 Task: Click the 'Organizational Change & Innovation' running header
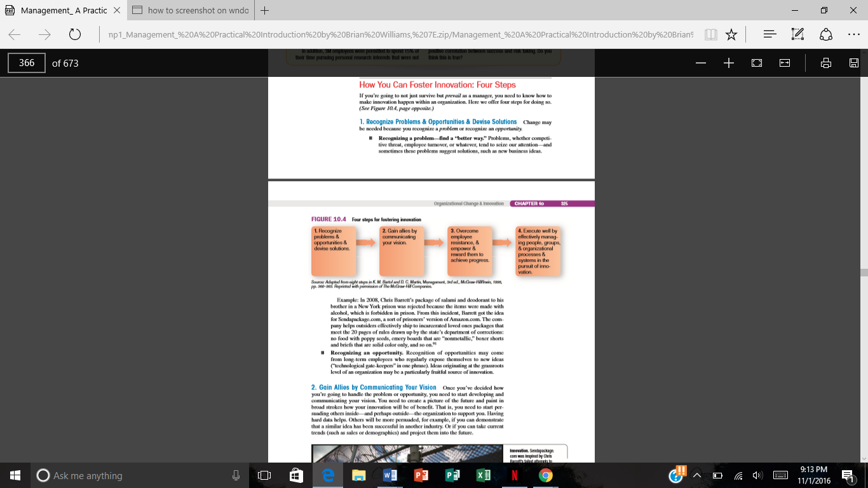(469, 204)
